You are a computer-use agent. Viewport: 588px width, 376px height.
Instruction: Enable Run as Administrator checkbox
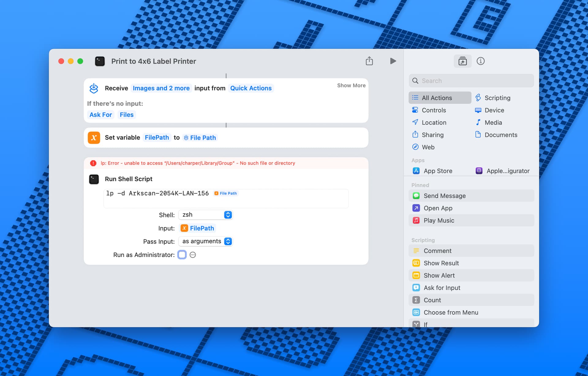coord(182,255)
